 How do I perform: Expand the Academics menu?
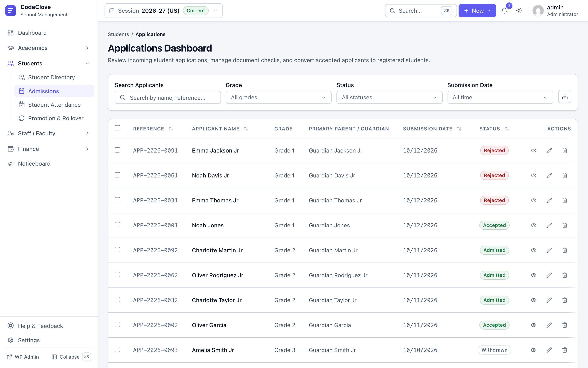click(49, 48)
